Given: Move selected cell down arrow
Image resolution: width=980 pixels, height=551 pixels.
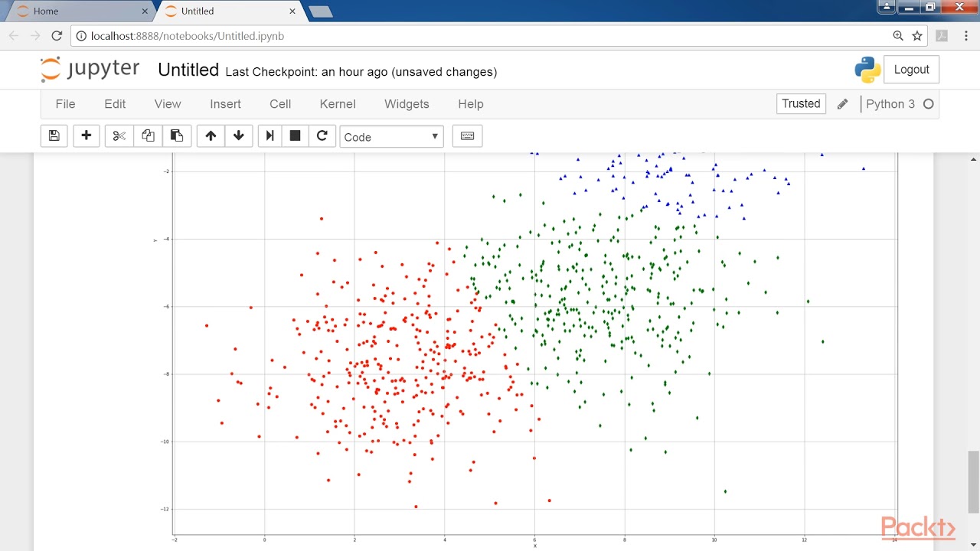Looking at the screenshot, I should (x=239, y=135).
